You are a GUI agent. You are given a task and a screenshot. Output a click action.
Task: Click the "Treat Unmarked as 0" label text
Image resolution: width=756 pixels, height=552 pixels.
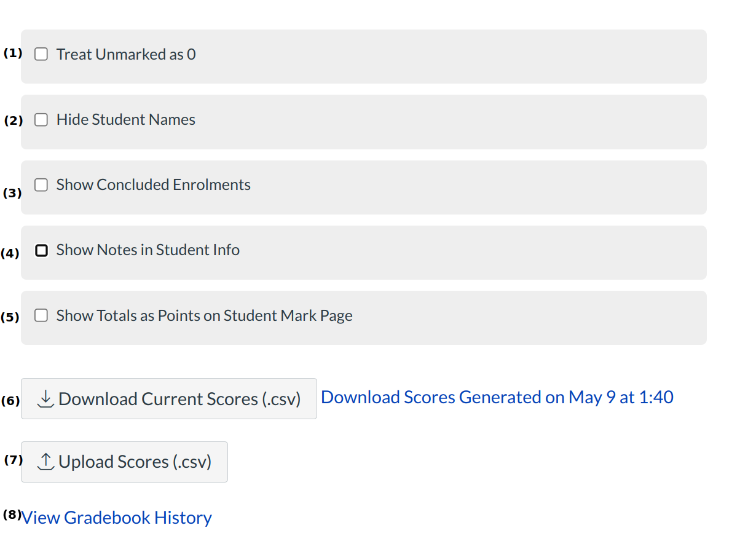pos(126,55)
